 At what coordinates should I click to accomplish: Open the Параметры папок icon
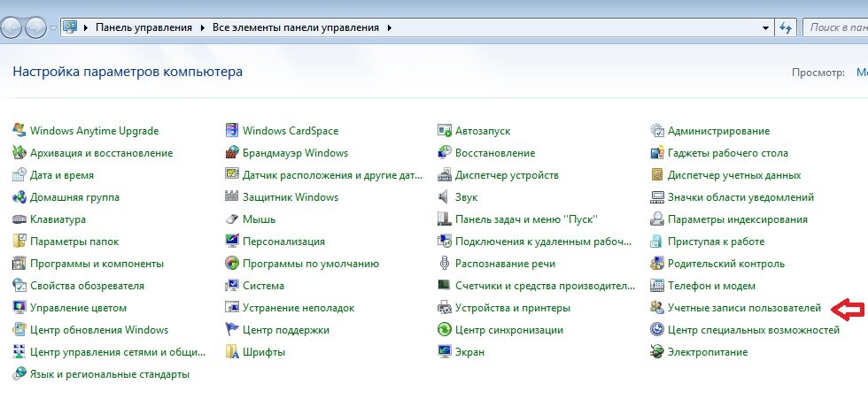[x=19, y=241]
